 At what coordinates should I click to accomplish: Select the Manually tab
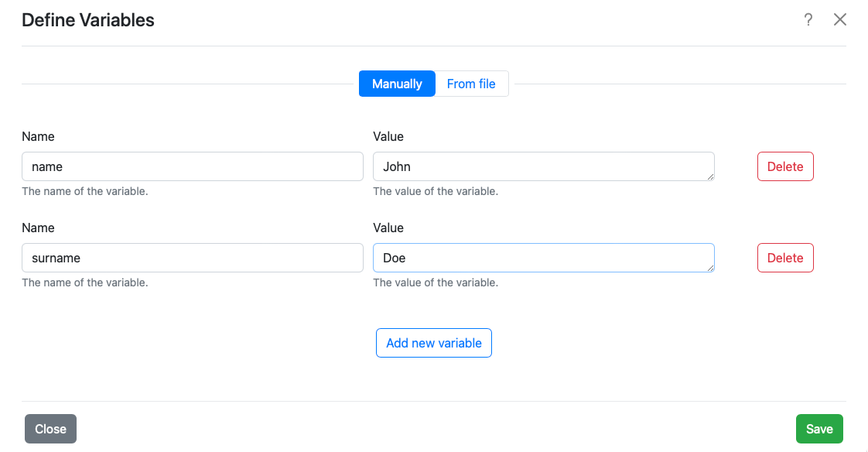397,84
